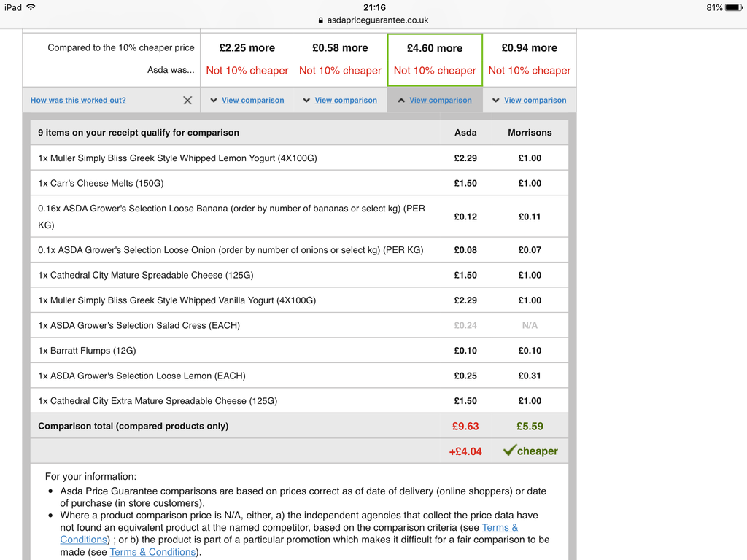Image resolution: width=747 pixels, height=560 pixels.
Task: Tap the chevron beside second View comparison
Action: (306, 100)
